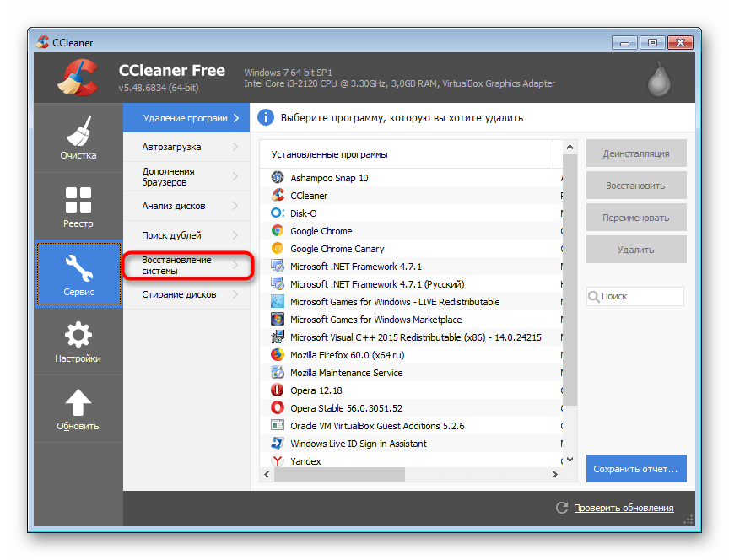The height and width of the screenshot is (560, 729).
Task: Click the Поиск search field
Action: tap(635, 296)
